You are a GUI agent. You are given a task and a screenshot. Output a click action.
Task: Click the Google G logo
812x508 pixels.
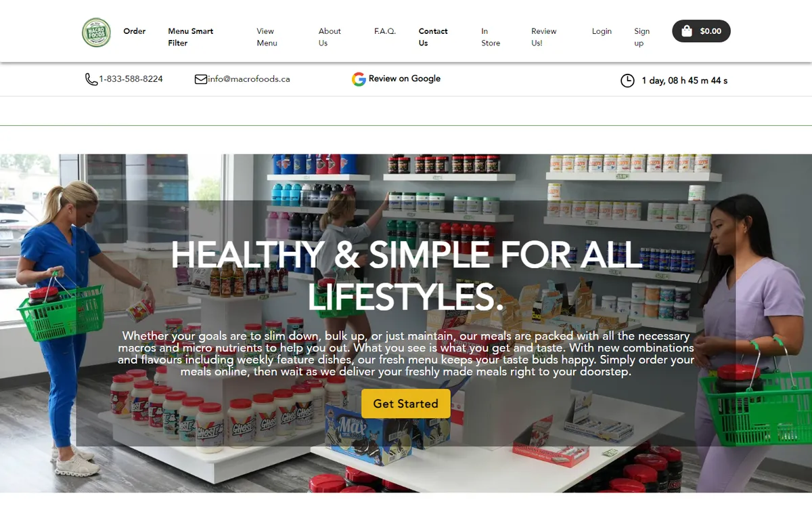pos(359,79)
